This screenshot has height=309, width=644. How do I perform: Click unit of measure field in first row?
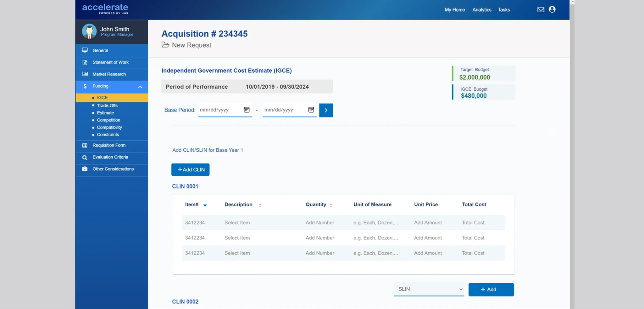click(x=376, y=222)
